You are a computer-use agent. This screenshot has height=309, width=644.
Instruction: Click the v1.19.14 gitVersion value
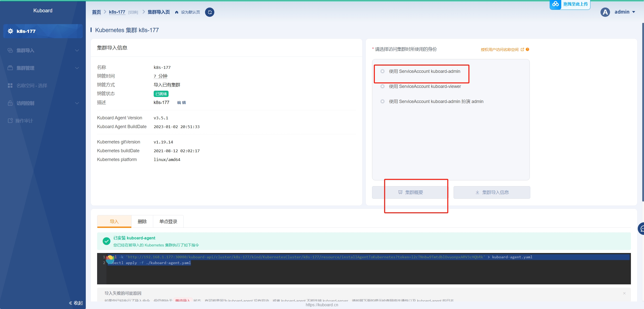163,142
